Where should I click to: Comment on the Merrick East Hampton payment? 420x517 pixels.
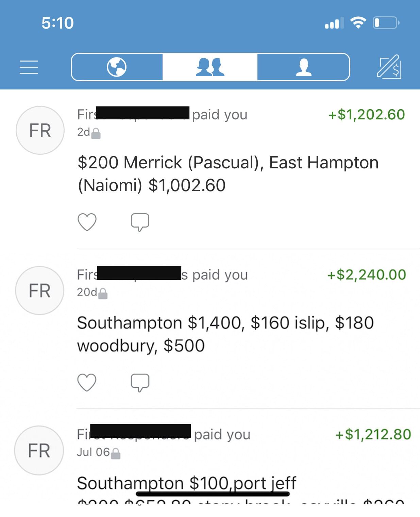(140, 222)
